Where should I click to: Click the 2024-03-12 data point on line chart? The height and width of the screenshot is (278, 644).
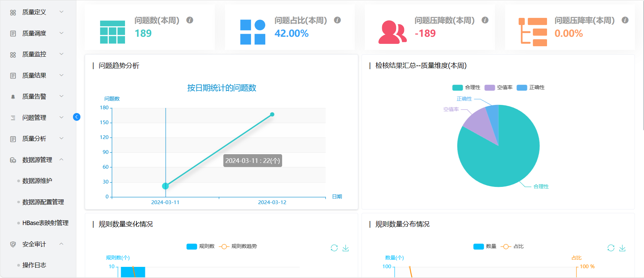click(272, 114)
